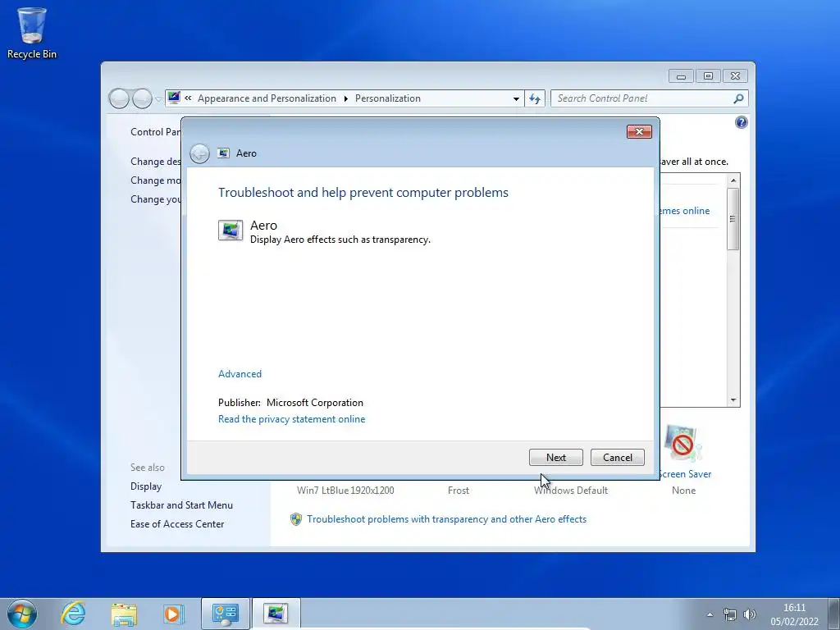This screenshot has height=630, width=840.
Task: Click the 'Aero' troubleshooter heading text
Action: 263,226
